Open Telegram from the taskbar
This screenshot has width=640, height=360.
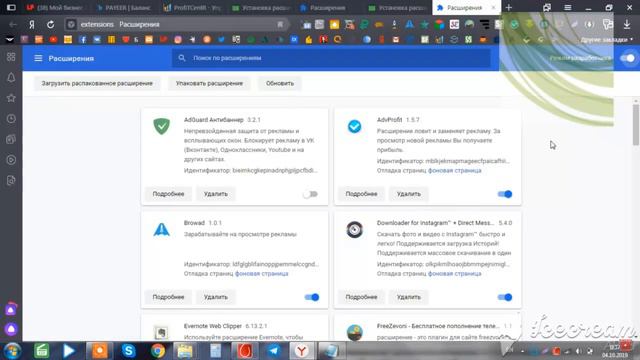274,351
